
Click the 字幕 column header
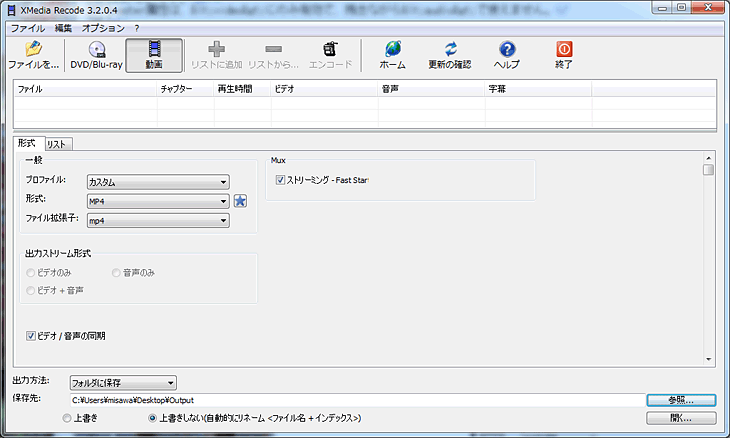pos(538,88)
